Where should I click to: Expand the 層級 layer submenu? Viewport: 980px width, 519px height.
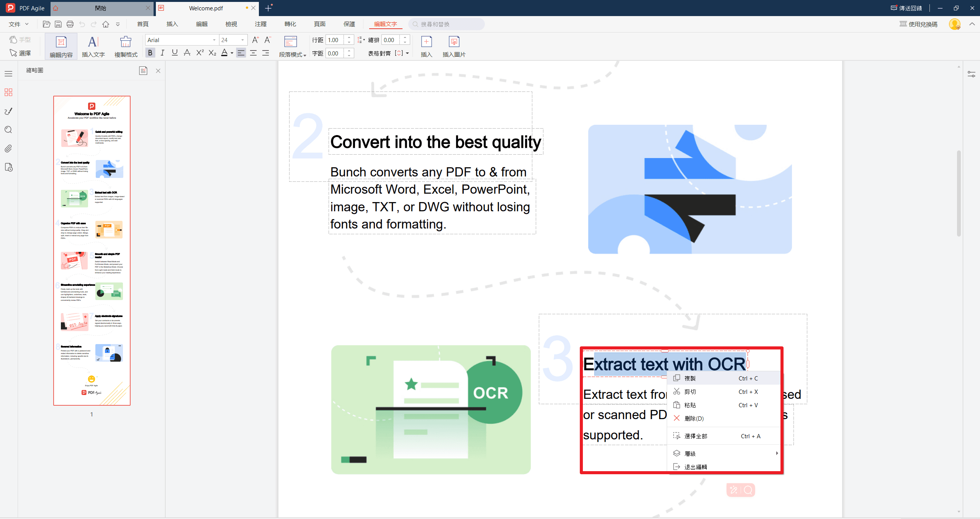point(725,453)
